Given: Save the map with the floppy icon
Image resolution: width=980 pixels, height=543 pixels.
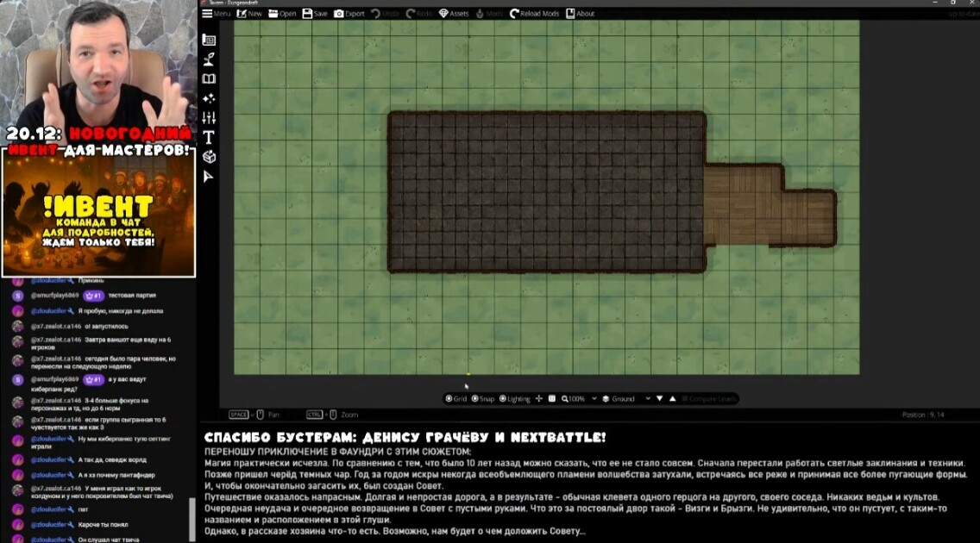Looking at the screenshot, I should (315, 13).
